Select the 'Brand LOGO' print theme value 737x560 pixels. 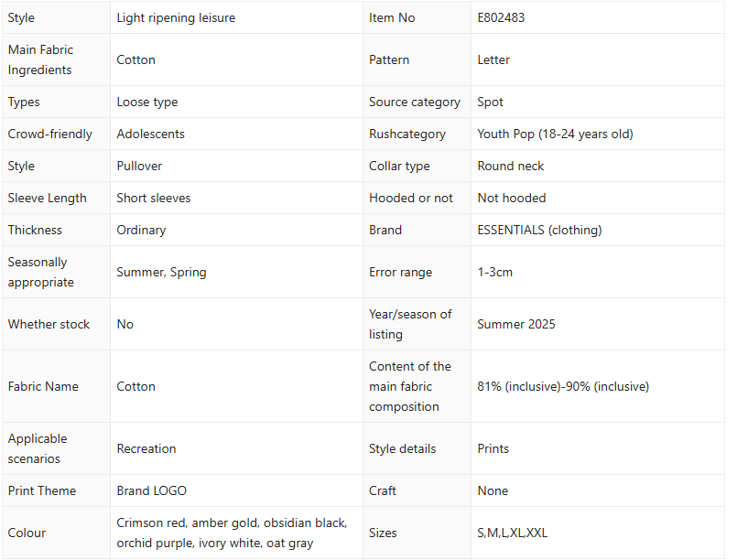pos(151,490)
